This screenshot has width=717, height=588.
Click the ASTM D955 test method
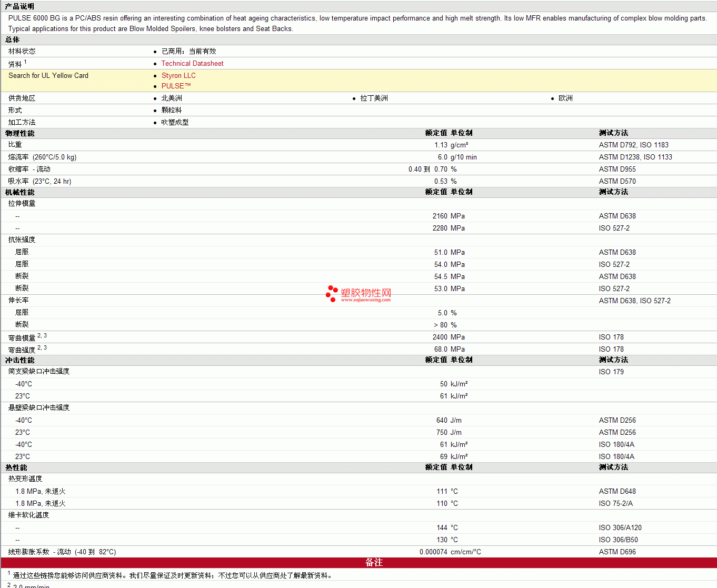(x=617, y=169)
